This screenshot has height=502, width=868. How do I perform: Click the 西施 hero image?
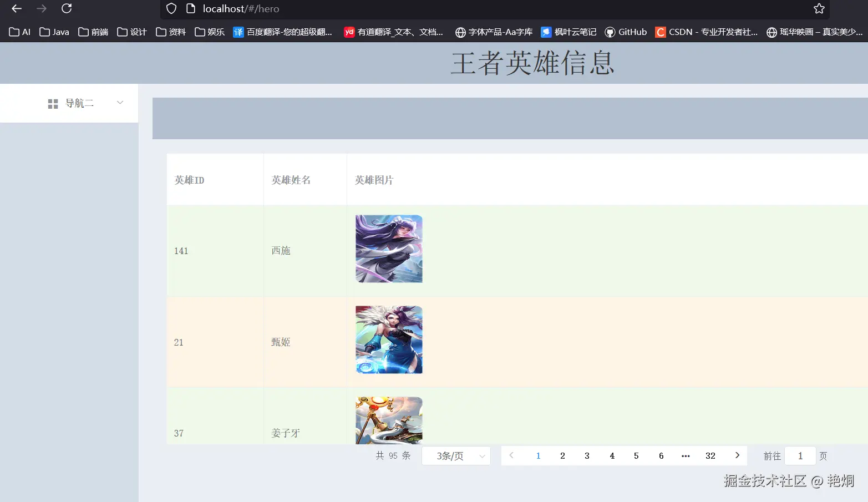click(389, 249)
